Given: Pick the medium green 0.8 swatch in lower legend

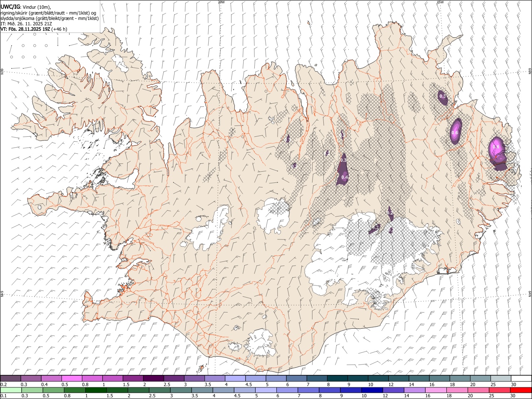Looking at the screenshot, I should [75, 390].
